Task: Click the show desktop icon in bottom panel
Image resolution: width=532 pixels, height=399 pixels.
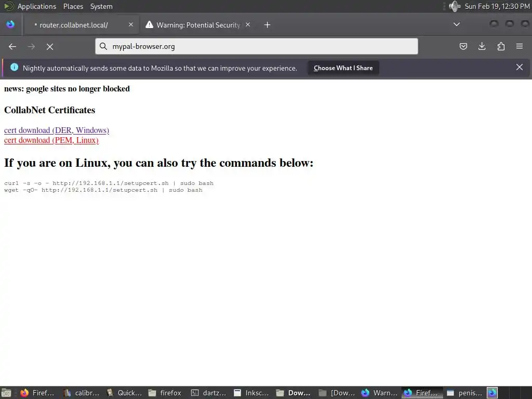Action: [6, 393]
